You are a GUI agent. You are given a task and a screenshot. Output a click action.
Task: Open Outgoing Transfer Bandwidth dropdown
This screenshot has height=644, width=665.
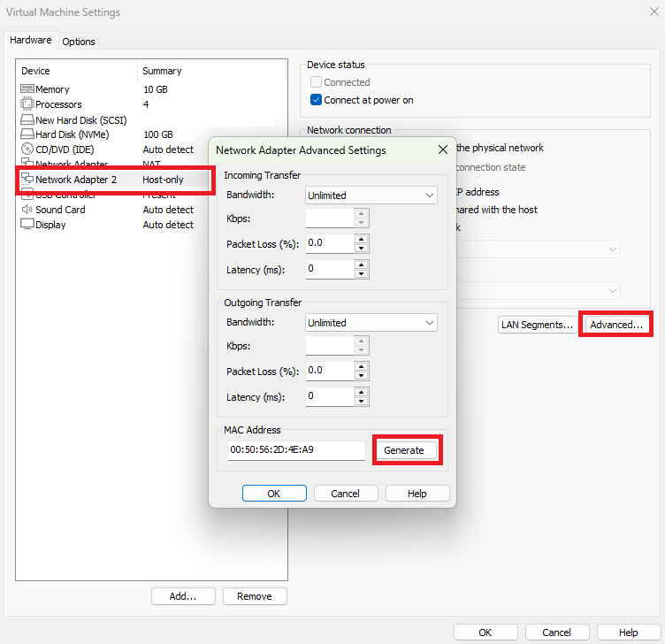[x=371, y=323]
